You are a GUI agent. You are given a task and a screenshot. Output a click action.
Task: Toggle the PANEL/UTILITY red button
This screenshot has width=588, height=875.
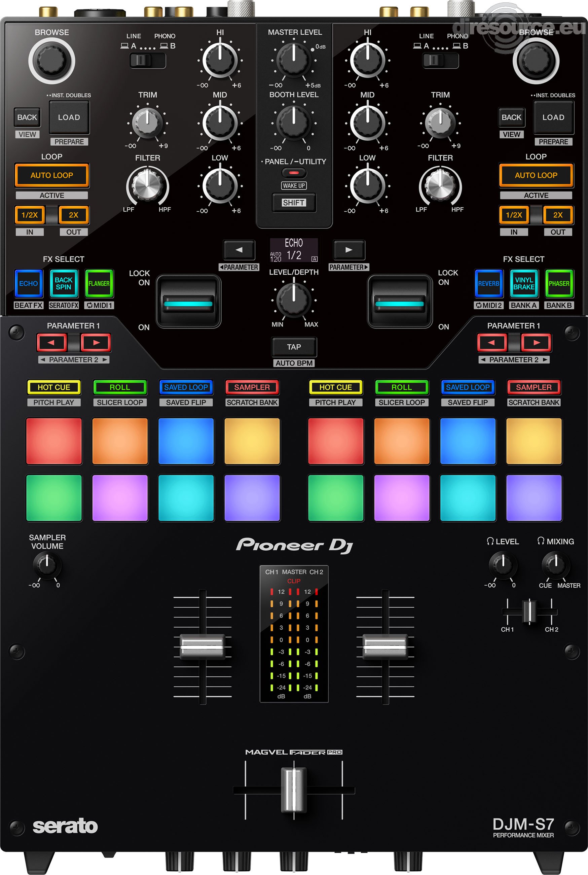[x=294, y=173]
